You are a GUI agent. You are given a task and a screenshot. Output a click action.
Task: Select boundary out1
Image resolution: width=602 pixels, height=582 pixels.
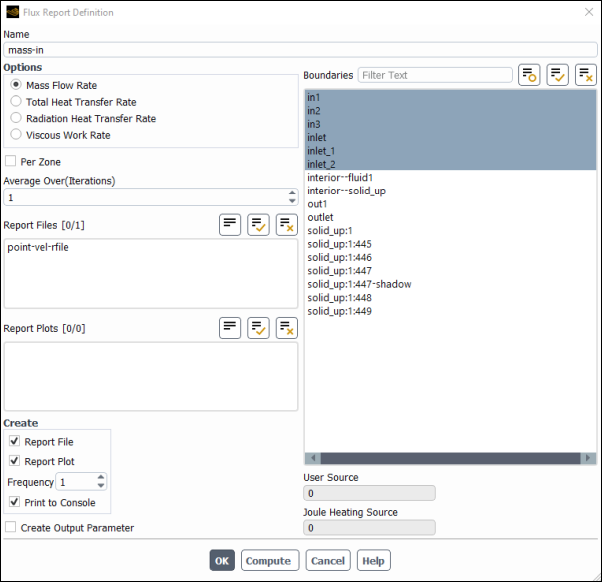(x=450, y=204)
